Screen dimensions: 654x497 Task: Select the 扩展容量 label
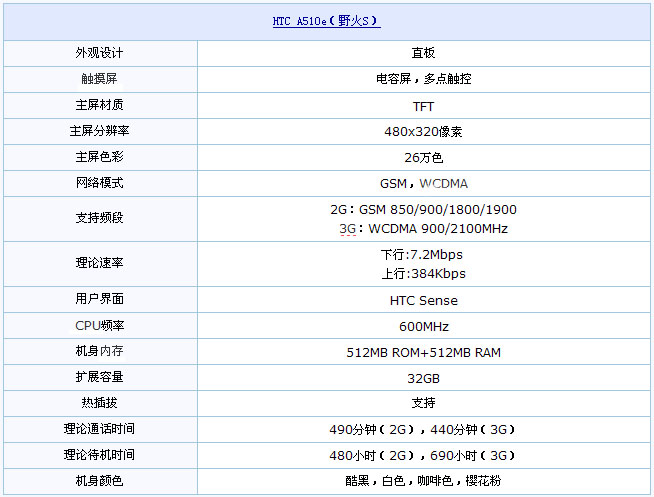tap(99, 377)
